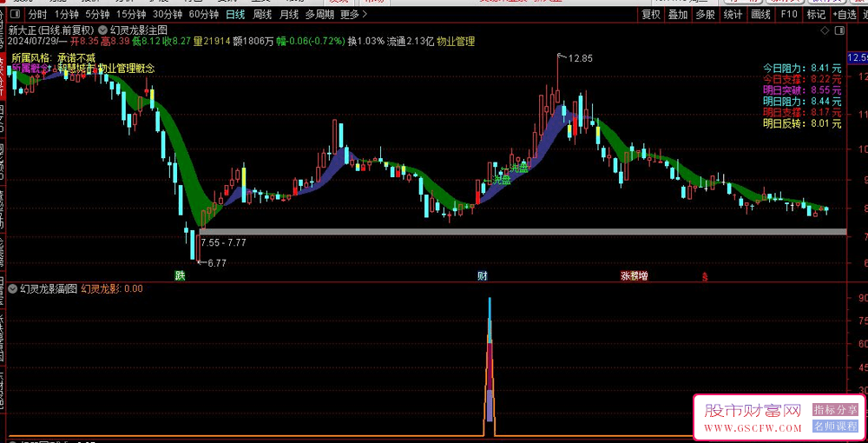Click the 明日支撑: 8.17元 line
This screenshot has width=868, height=443.
tap(802, 112)
